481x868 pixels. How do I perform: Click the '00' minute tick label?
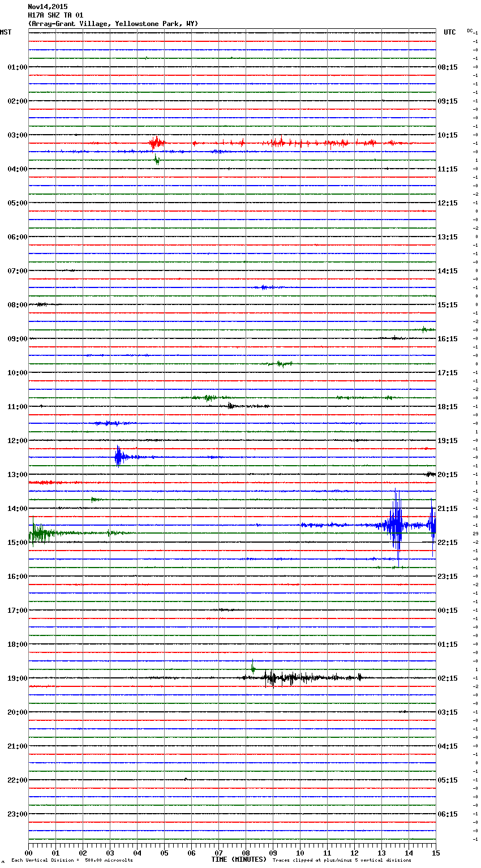[x=29, y=853]
